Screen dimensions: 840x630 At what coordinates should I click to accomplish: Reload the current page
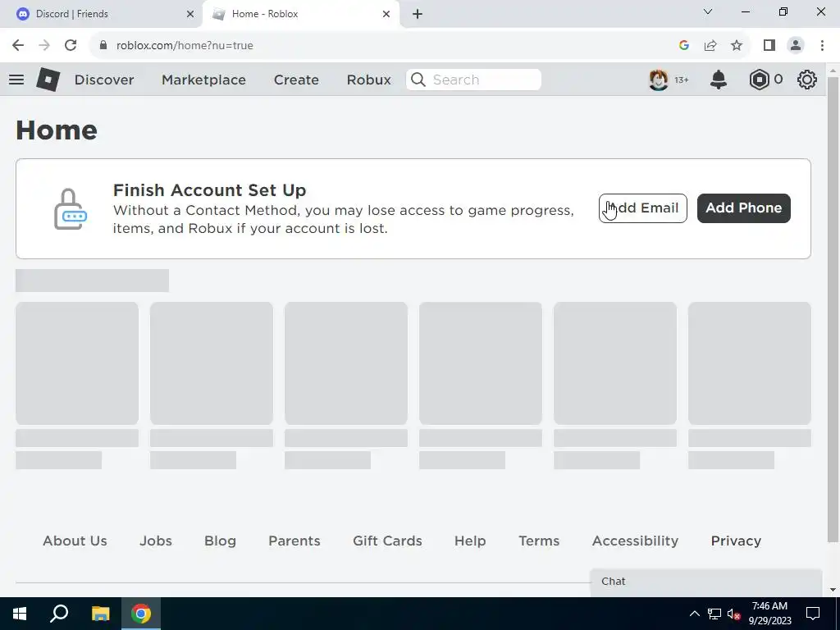71,46
